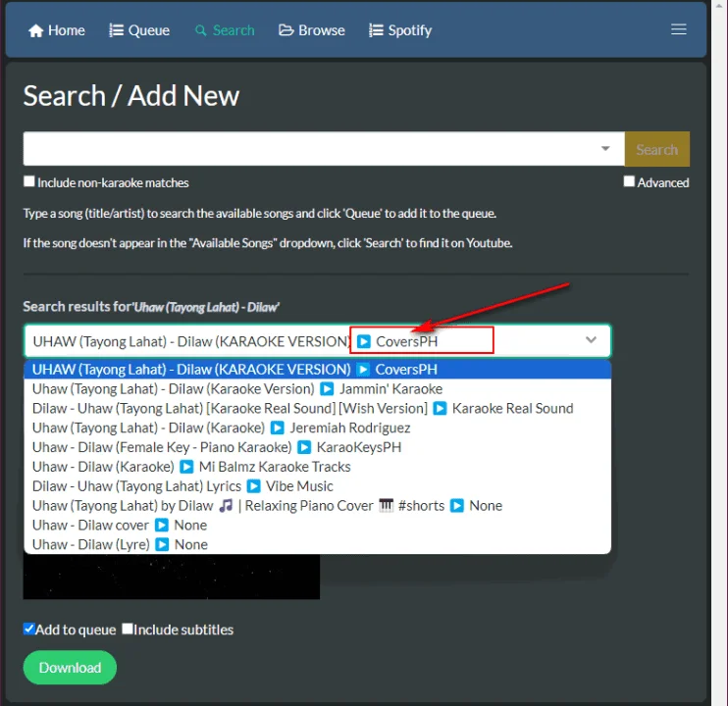
Task: Select the Relaxing Piano Cover #shorts result
Action: pyautogui.click(x=317, y=506)
